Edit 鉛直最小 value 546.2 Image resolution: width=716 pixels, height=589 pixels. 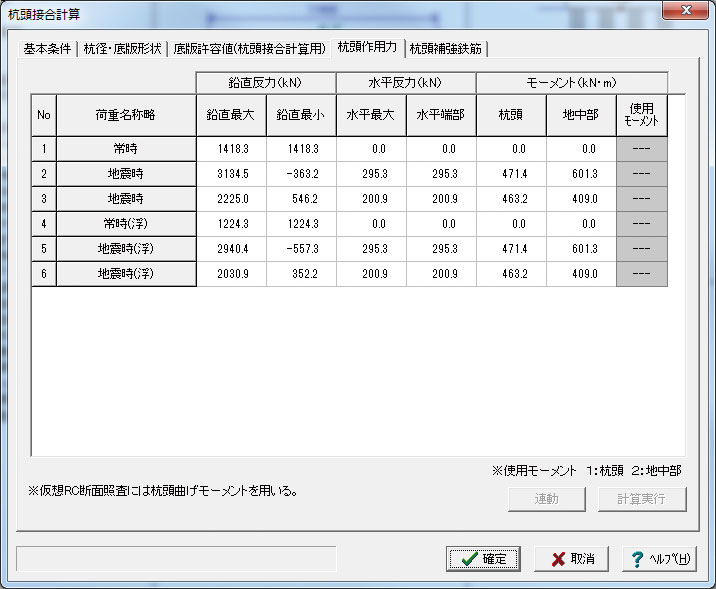coord(301,199)
